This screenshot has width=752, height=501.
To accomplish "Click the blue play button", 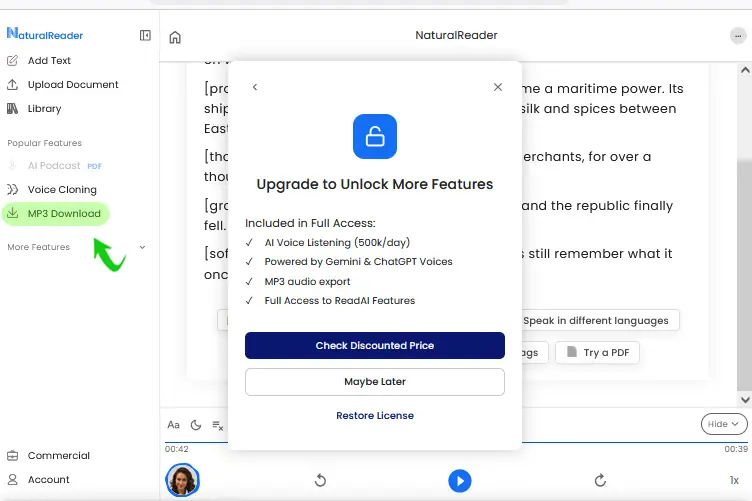I will pos(460,480).
